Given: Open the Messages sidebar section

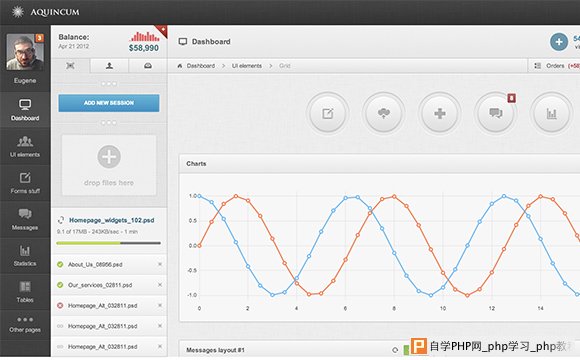Looking at the screenshot, I should (25, 219).
